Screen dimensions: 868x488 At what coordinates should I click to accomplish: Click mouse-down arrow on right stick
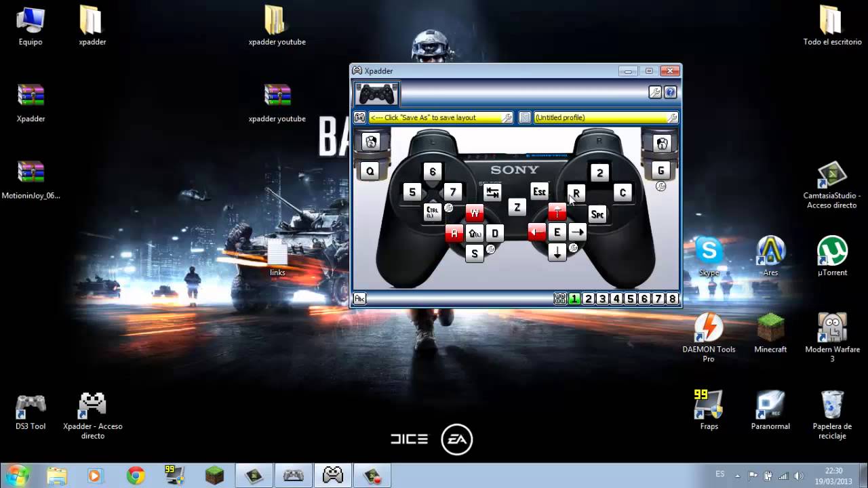pos(557,252)
